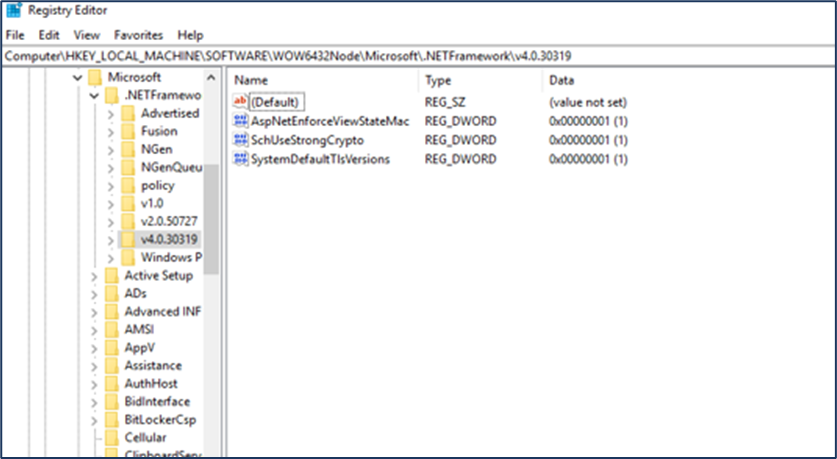The image size is (837, 459).
Task: Select the Microsoft folder icon
Action: click(95, 77)
